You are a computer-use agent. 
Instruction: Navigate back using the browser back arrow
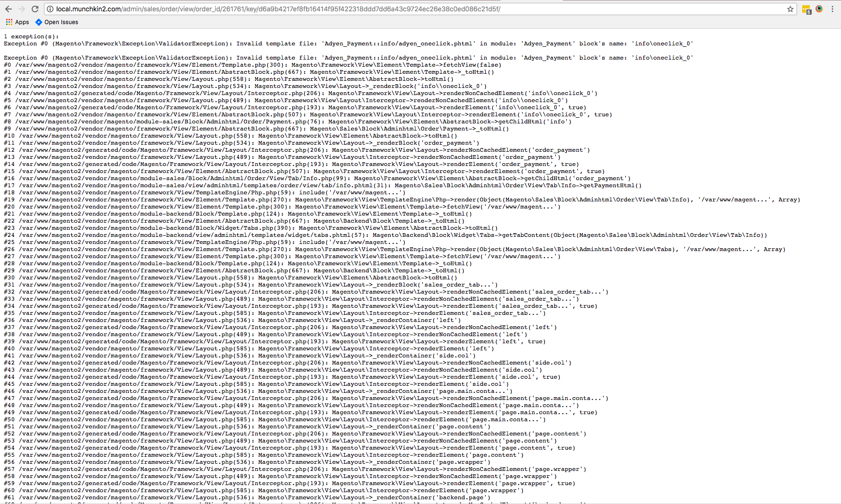click(9, 9)
